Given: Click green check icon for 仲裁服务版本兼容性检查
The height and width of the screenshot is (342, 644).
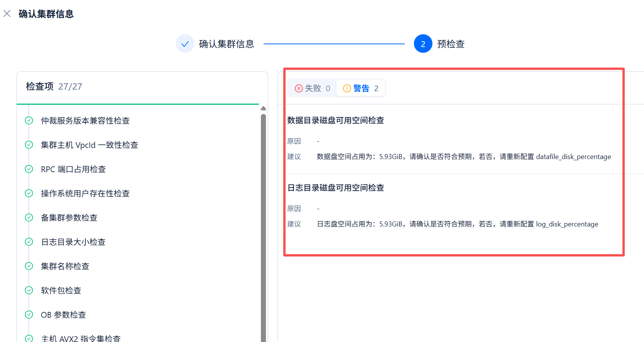Looking at the screenshot, I should [x=29, y=121].
